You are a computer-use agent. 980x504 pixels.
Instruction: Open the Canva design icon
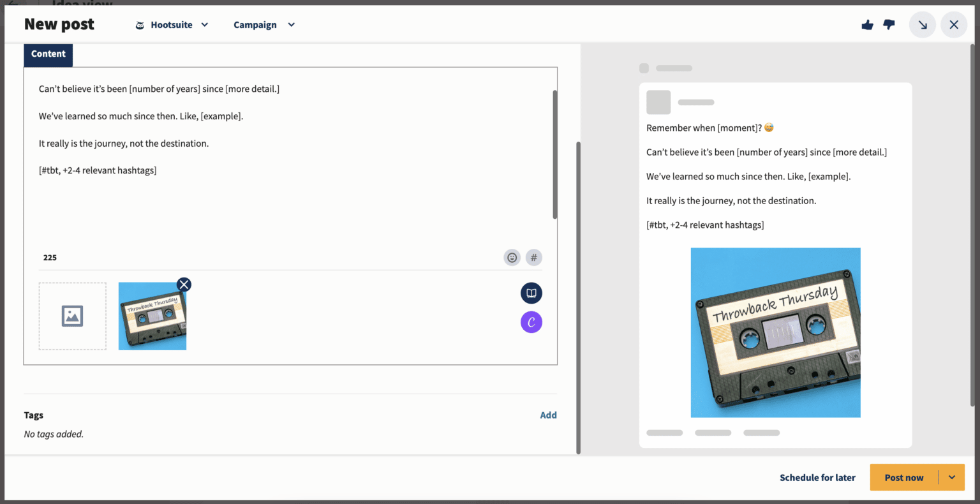531,322
